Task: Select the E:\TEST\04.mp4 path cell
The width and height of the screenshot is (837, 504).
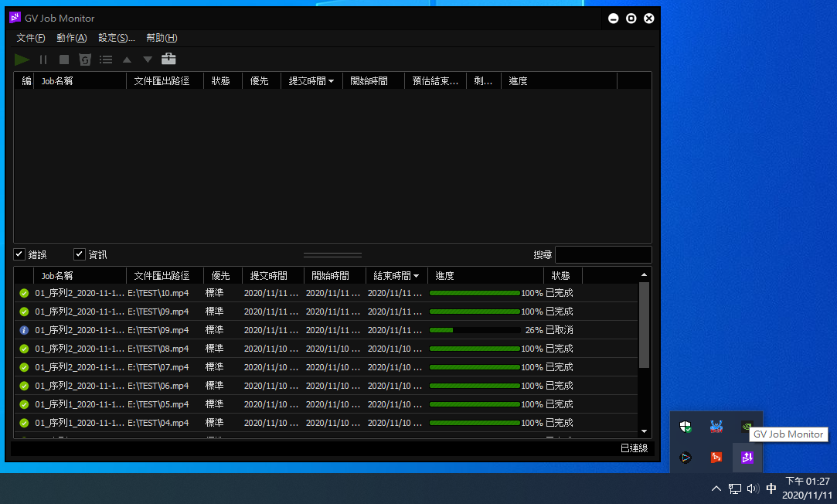Action: pos(158,423)
